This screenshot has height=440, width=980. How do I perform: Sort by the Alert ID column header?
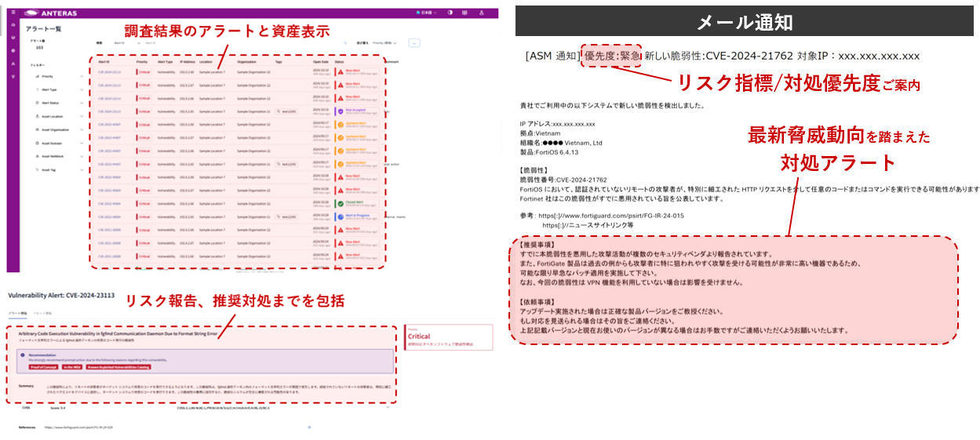[104, 60]
